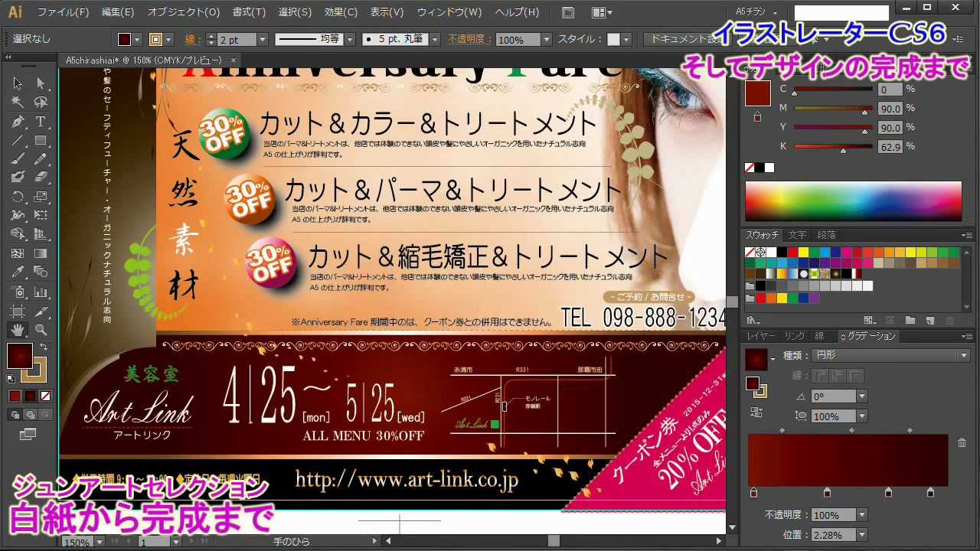Delete gradient stop with trash icon

point(962,442)
